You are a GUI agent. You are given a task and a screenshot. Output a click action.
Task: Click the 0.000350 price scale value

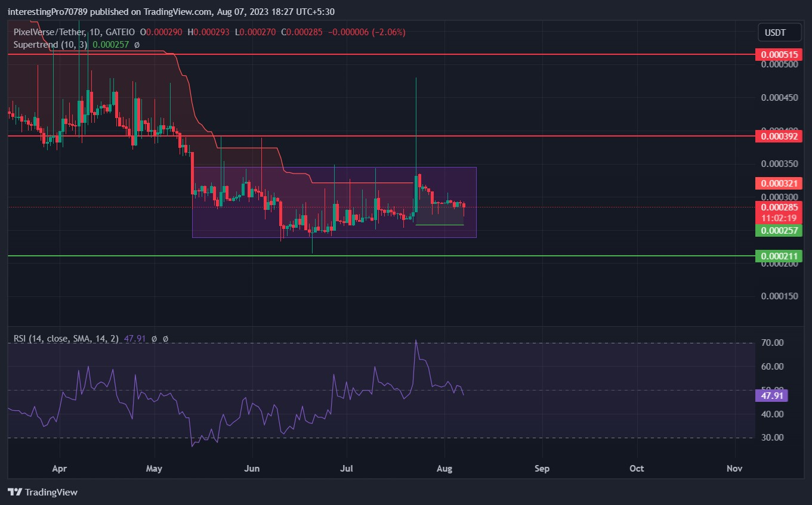[x=779, y=163]
